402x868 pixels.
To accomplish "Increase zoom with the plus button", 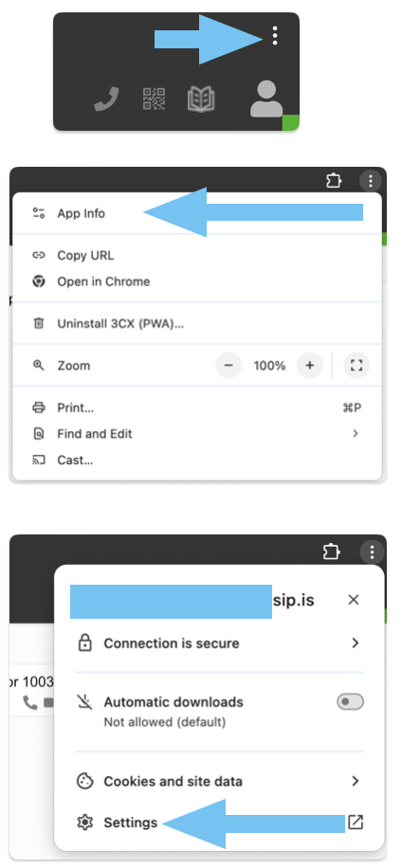I will (x=310, y=366).
